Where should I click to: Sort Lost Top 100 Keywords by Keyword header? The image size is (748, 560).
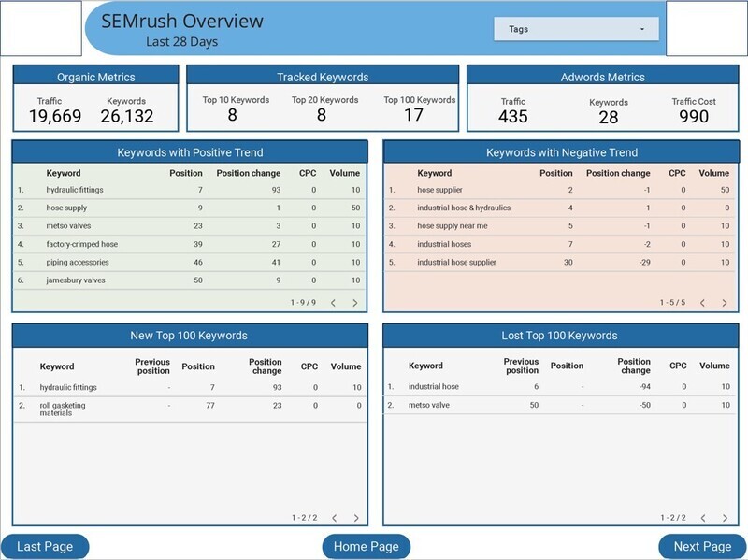coord(425,366)
